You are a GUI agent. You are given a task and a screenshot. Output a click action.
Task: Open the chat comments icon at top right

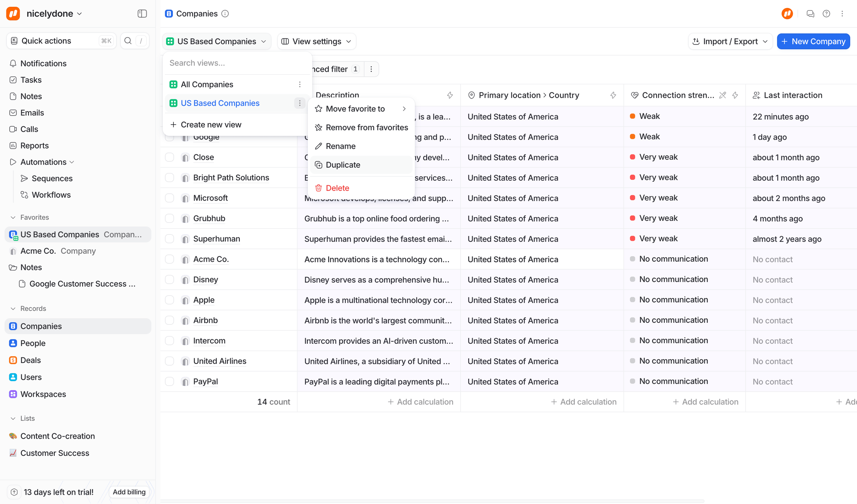pyautogui.click(x=810, y=14)
